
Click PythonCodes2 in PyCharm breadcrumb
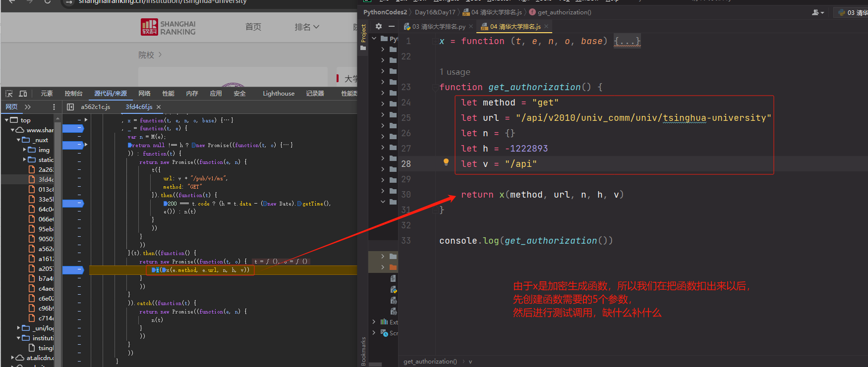(x=385, y=12)
